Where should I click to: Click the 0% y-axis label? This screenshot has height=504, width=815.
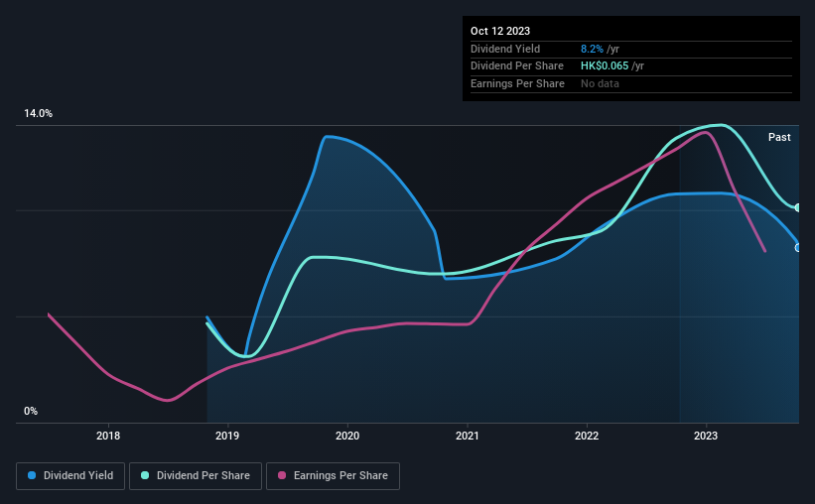pyautogui.click(x=31, y=411)
